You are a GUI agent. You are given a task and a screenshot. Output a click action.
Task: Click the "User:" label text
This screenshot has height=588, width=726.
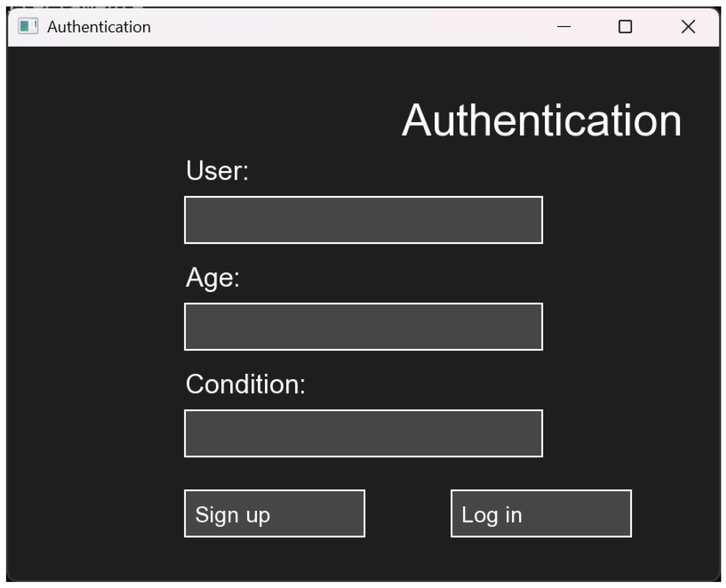pos(217,171)
